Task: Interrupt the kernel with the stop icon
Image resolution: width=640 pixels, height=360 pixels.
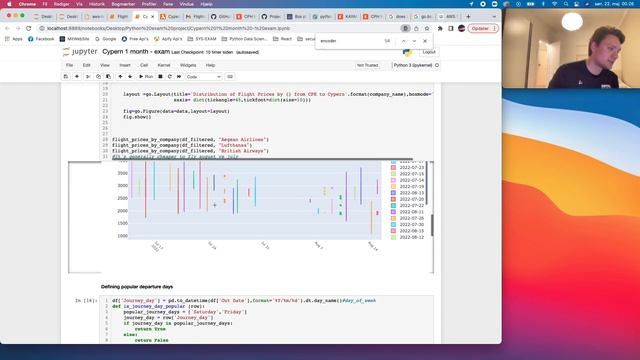Action: click(160, 77)
